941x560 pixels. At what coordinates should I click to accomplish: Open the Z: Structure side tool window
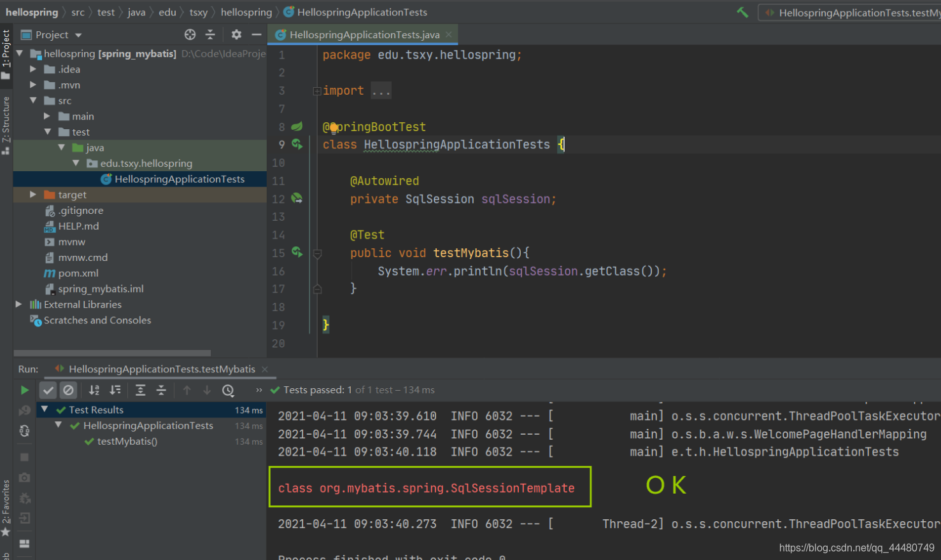coord(6,125)
